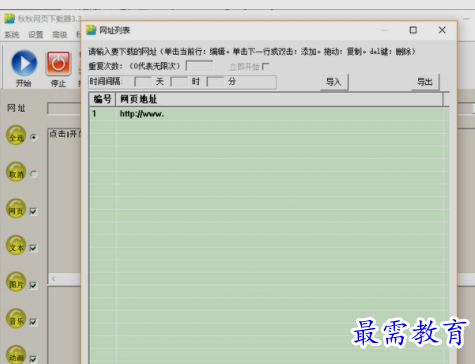
Task: Open the 系统 menu
Action: 12,35
